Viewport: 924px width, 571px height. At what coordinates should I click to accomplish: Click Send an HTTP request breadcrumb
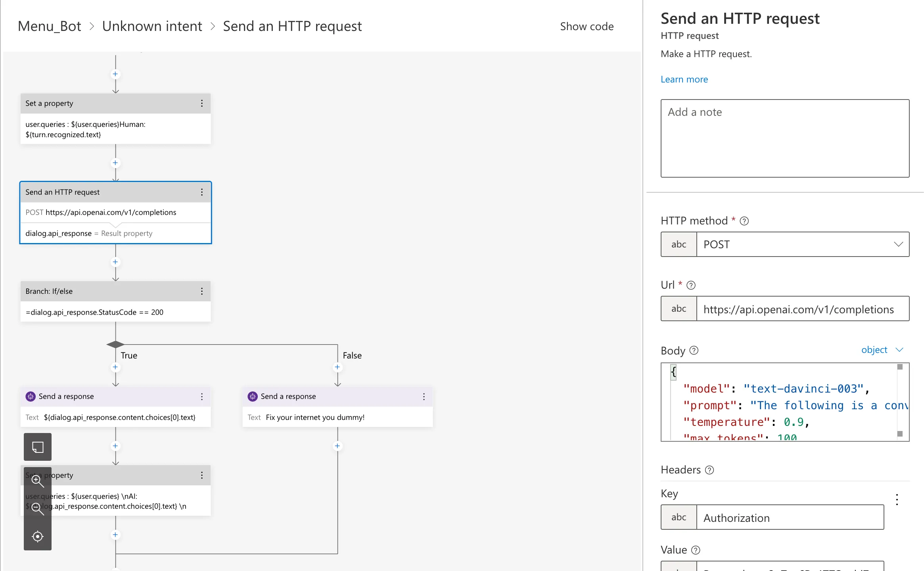coord(292,26)
